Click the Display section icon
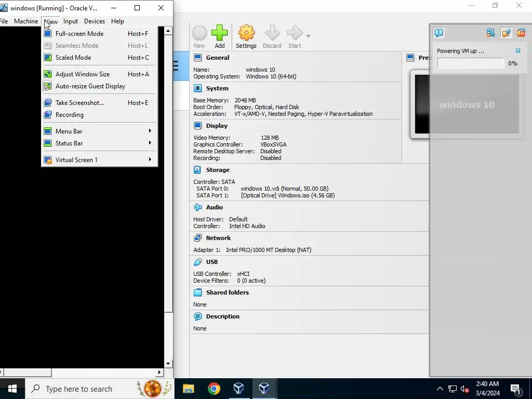532x399 pixels. point(198,126)
